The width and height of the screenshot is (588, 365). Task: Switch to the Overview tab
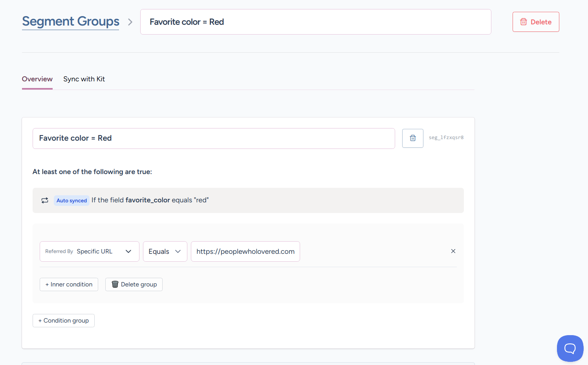coord(37,79)
